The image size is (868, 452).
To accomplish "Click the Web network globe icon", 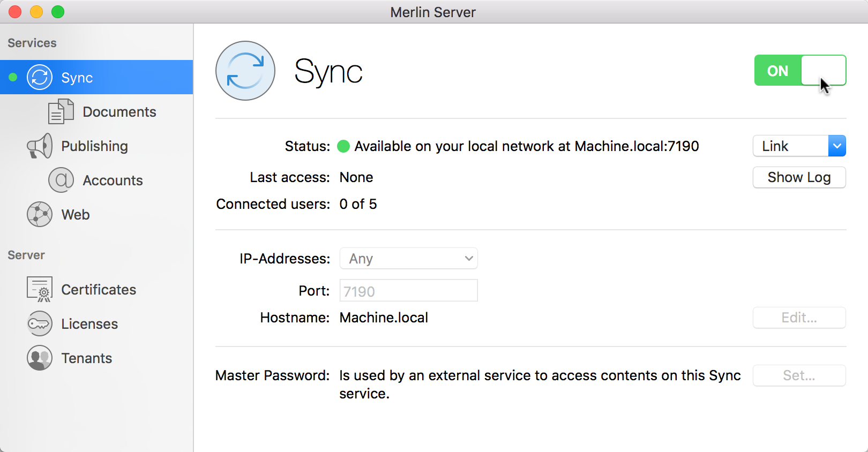I will (40, 214).
